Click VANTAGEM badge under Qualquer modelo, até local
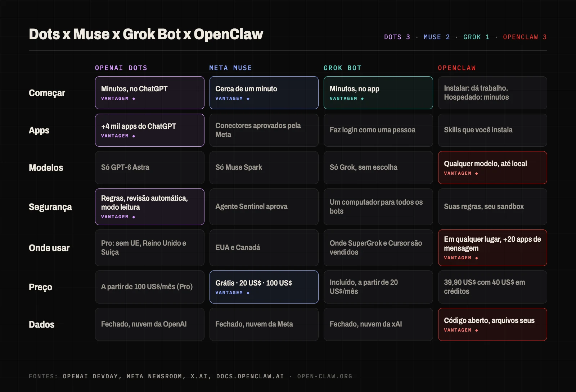 point(461,173)
